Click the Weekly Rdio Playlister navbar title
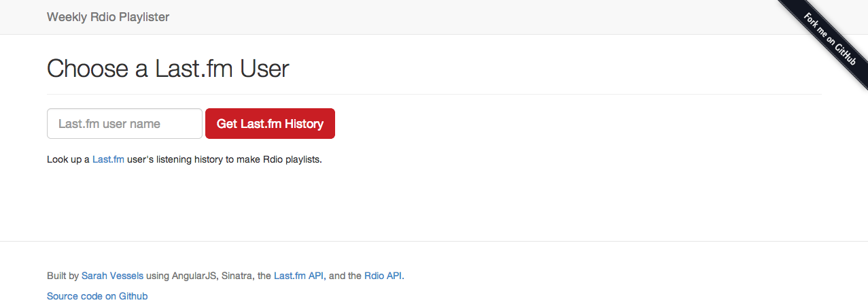Screen dimensions: 868x307 (108, 17)
